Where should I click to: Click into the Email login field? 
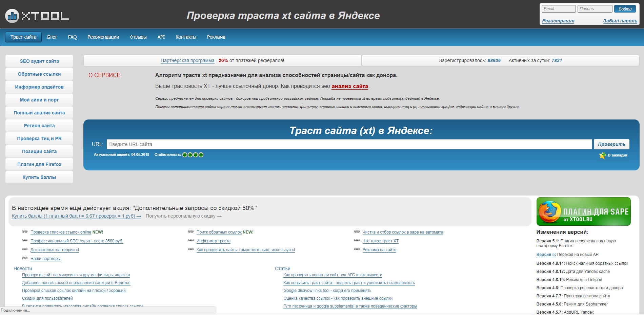558,9
